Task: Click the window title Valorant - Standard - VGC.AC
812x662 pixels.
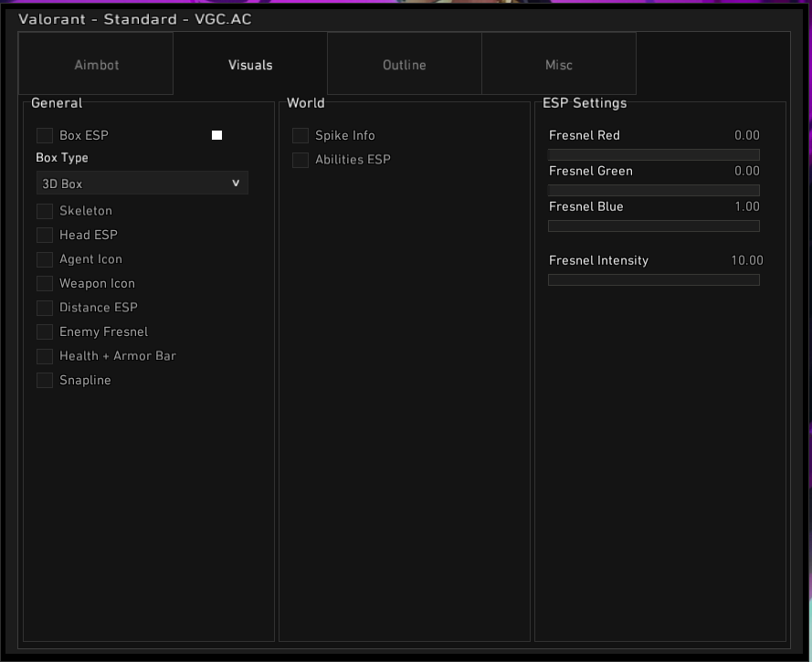Action: coord(134,19)
